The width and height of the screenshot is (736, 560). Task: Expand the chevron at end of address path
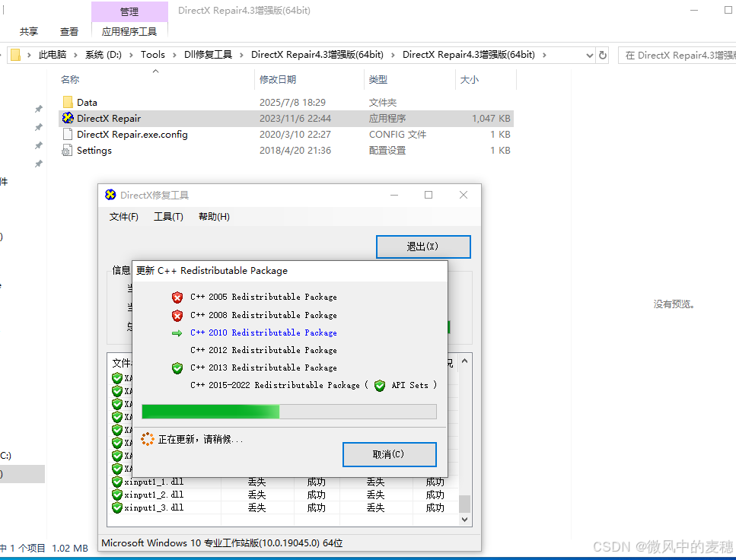pyautogui.click(x=544, y=55)
